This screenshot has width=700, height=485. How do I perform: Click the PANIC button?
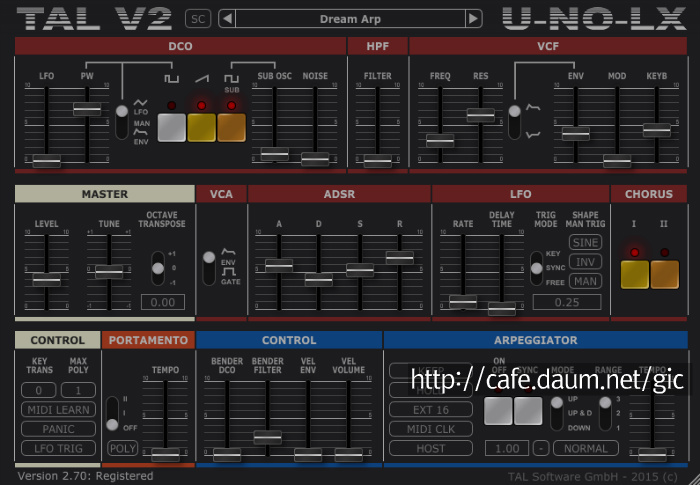(58, 429)
